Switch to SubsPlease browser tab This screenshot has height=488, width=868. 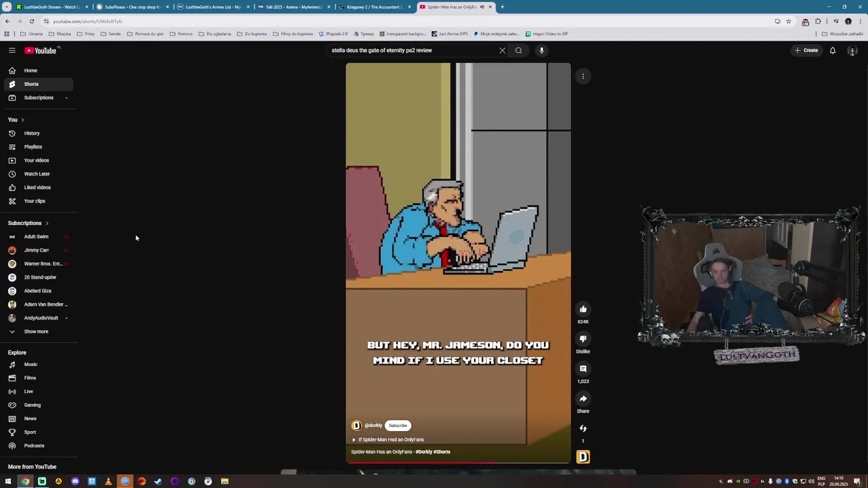click(133, 7)
